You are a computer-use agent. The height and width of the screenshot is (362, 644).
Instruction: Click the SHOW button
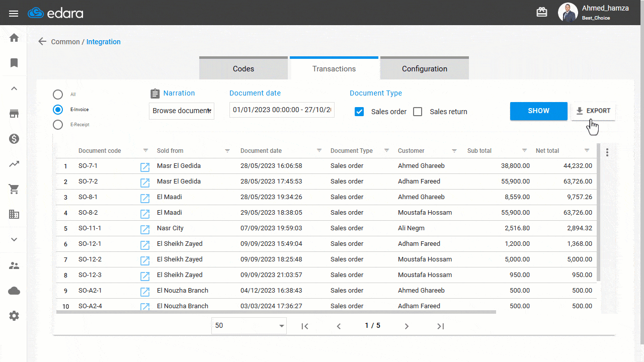pos(538,111)
